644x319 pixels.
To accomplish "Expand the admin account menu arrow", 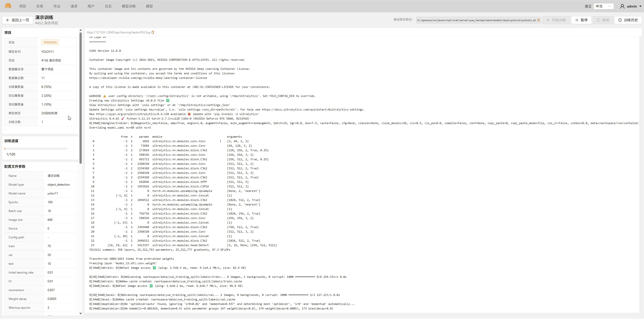I will point(640,6).
